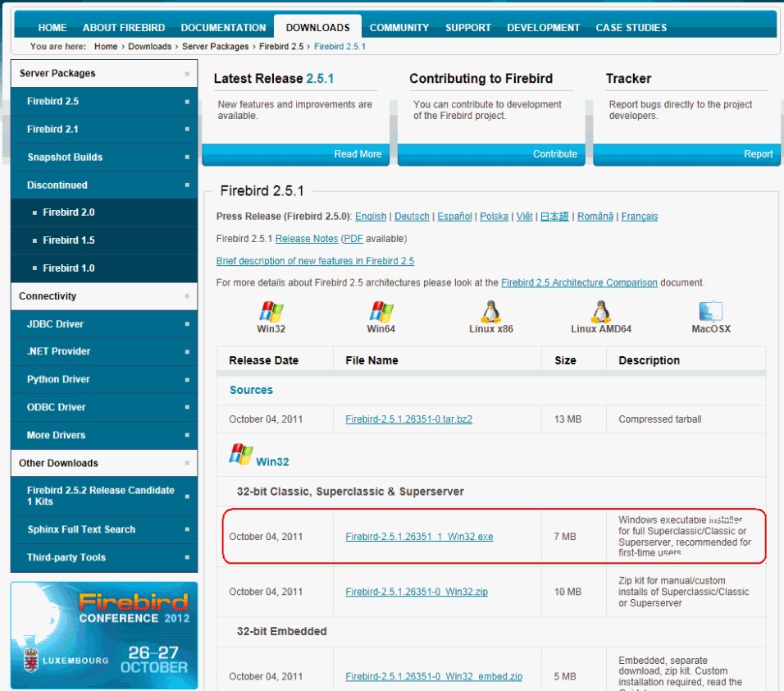
Task: Click the Contribute button
Action: point(491,154)
